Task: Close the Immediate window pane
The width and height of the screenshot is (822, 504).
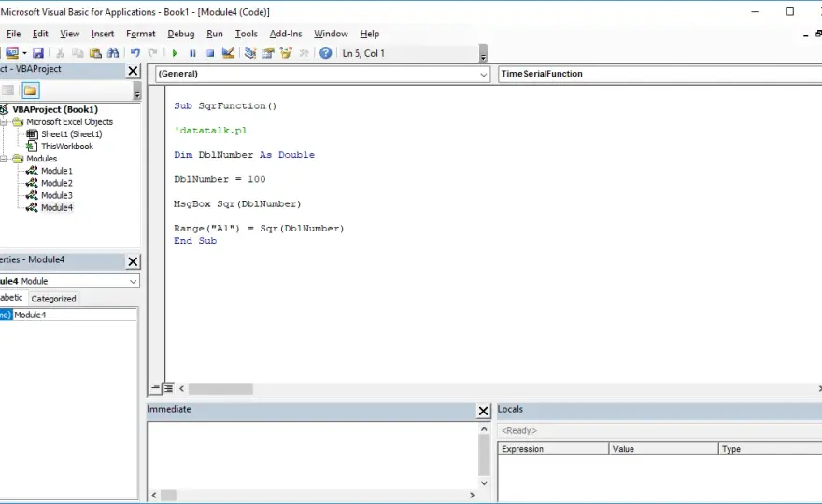Action: (x=483, y=411)
